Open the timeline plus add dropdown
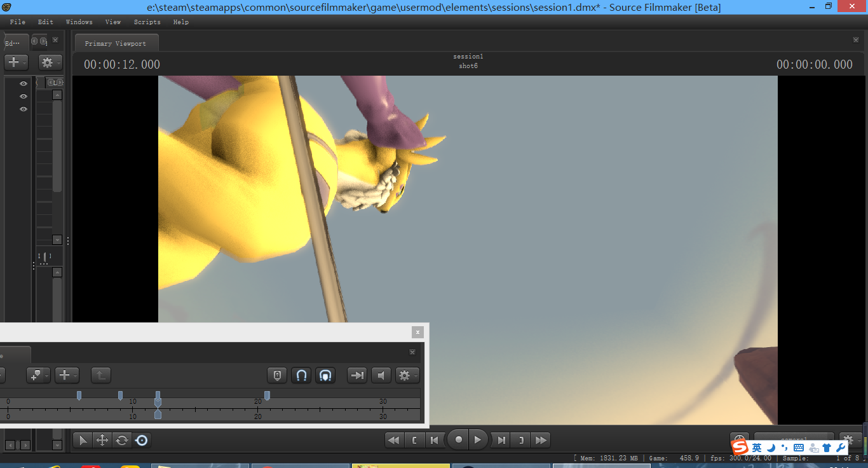Viewport: 868px width, 468px height. tap(67, 375)
